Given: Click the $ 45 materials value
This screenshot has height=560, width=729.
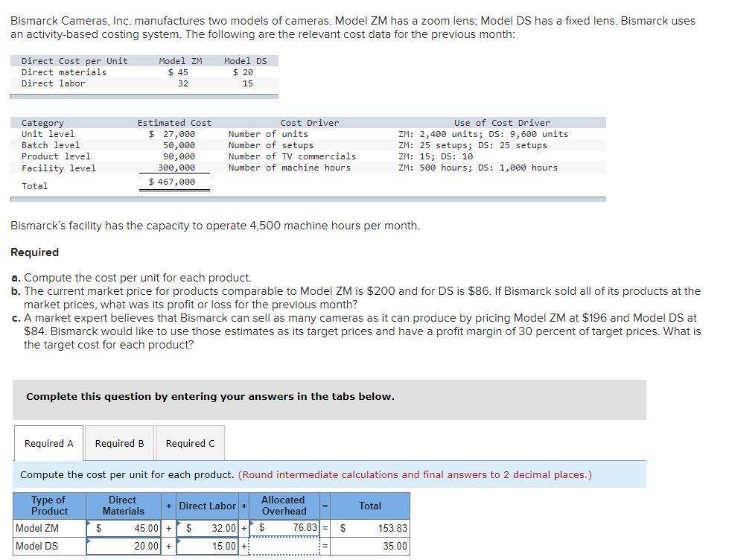Looking at the screenshot, I should [178, 72].
